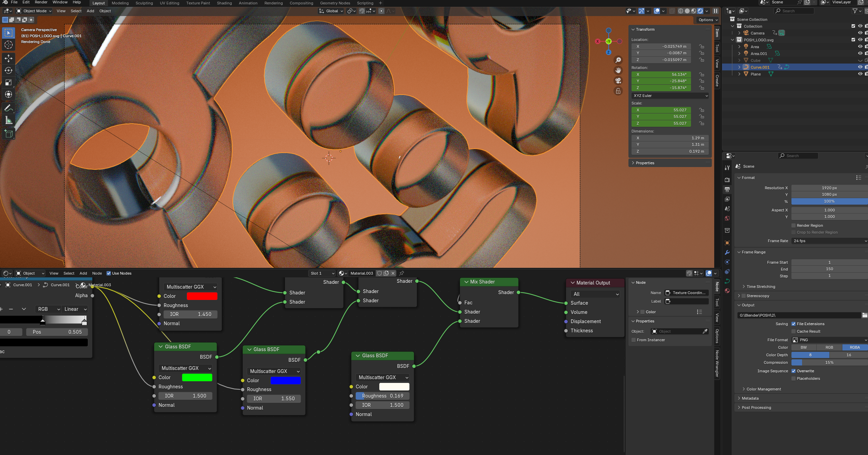
Task: Open the Object properties tab icon
Action: 727,243
